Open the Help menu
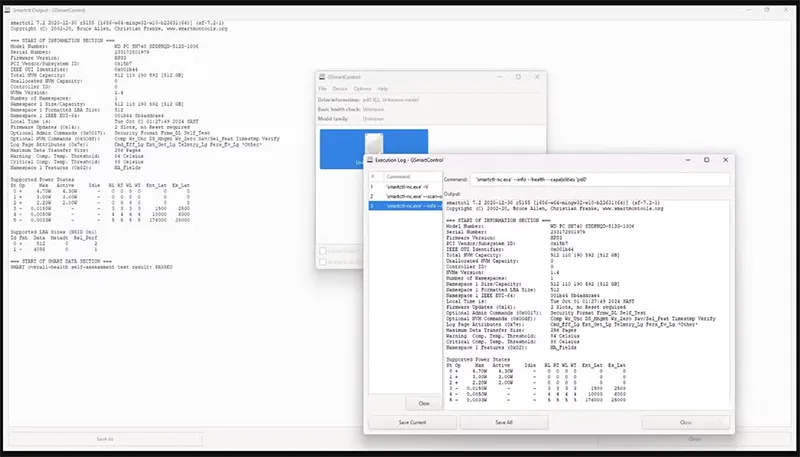The height and width of the screenshot is (457, 800). [385, 89]
